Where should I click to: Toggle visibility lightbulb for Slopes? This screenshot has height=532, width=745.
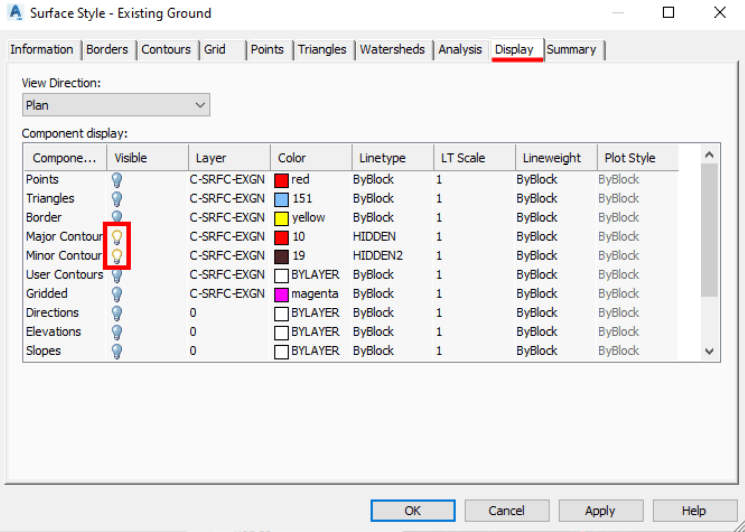point(117,351)
